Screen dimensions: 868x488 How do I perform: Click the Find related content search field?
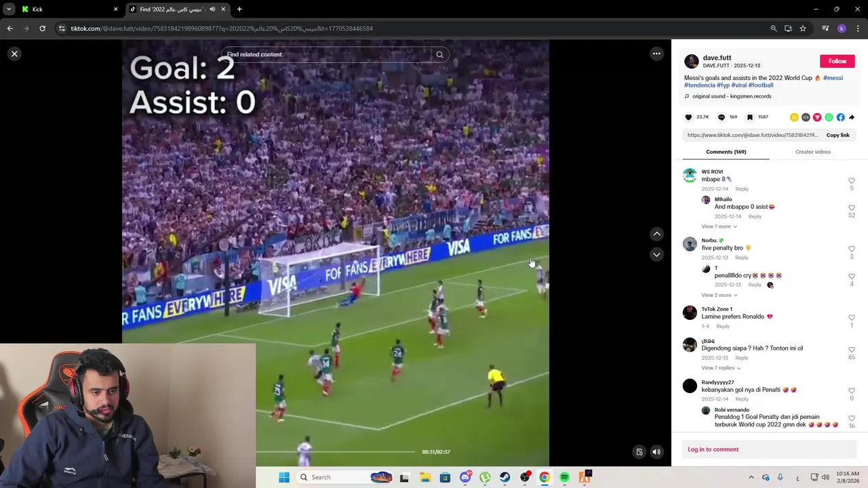tap(325, 54)
